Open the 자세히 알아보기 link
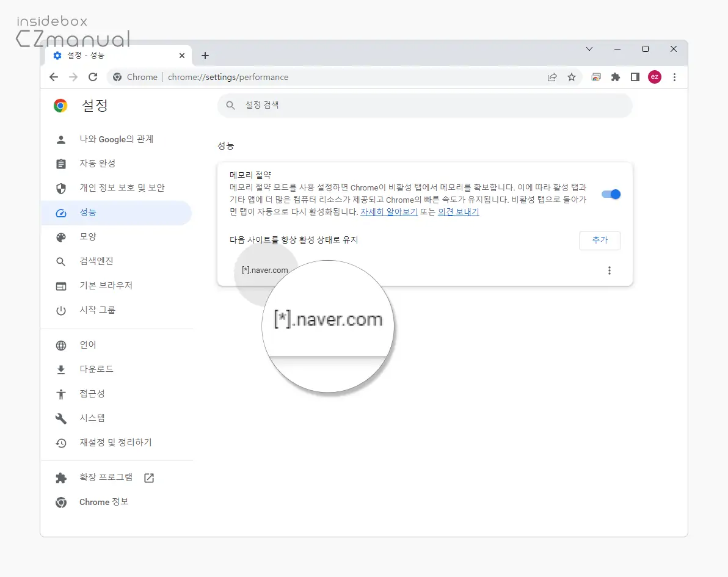Viewport: 728px width, 577px height. (389, 212)
